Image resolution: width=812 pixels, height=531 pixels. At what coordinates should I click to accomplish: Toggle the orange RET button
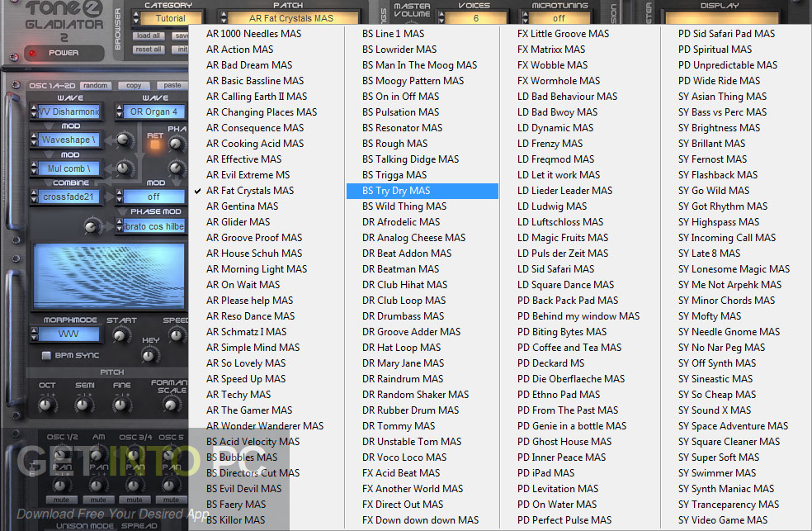155,145
